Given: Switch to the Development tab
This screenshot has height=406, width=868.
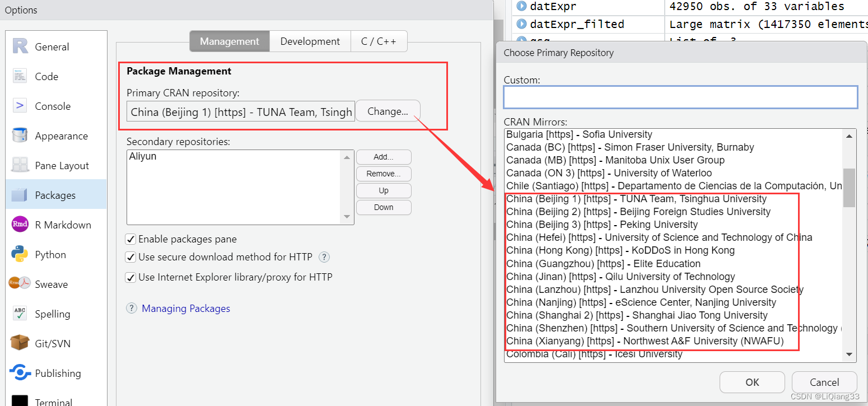Looking at the screenshot, I should point(310,41).
